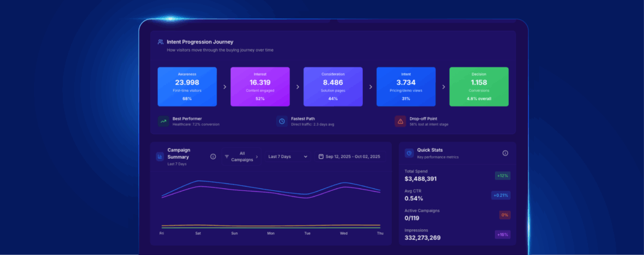
Task: Open the Sep 12 - Oct 02 date picker
Action: pyautogui.click(x=350, y=157)
